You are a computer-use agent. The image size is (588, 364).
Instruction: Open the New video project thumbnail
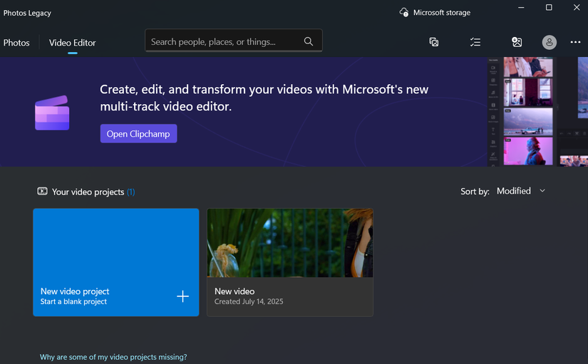pyautogui.click(x=289, y=242)
